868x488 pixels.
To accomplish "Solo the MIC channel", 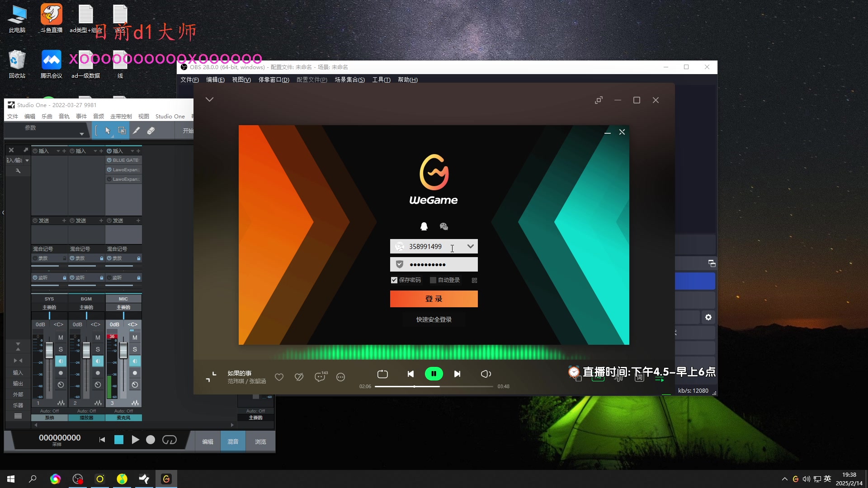I will pyautogui.click(x=135, y=349).
